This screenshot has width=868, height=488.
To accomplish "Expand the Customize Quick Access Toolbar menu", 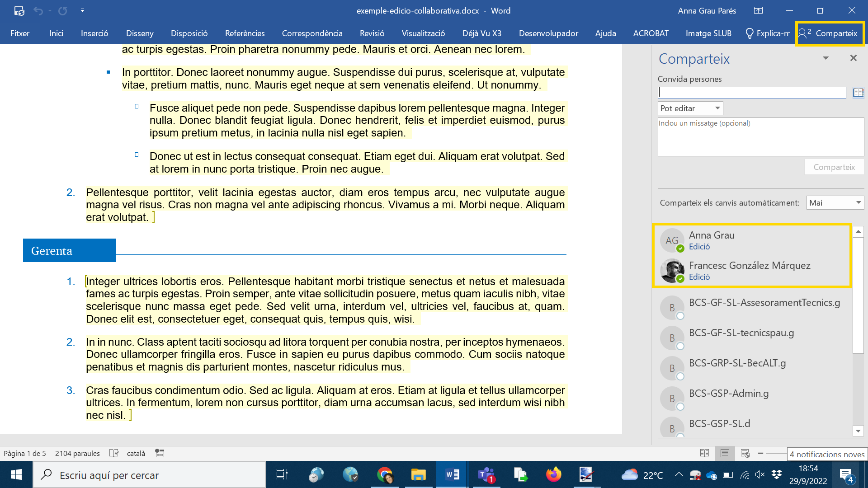I will [x=82, y=10].
